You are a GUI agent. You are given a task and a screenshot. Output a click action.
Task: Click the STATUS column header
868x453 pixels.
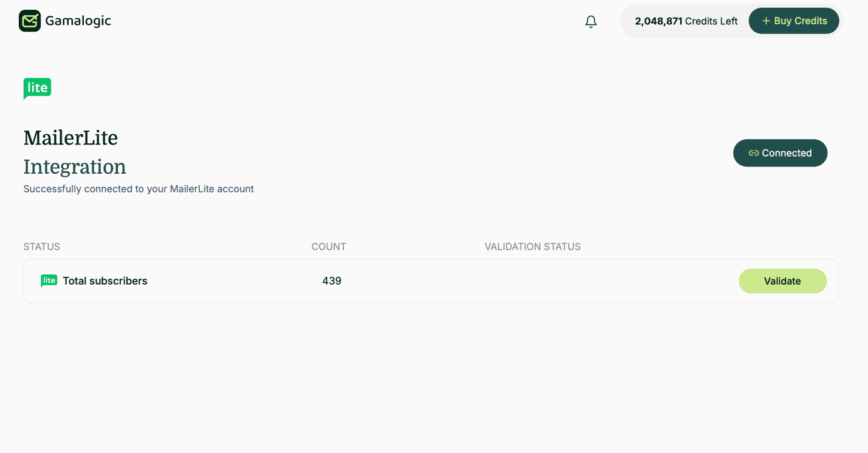(x=41, y=247)
